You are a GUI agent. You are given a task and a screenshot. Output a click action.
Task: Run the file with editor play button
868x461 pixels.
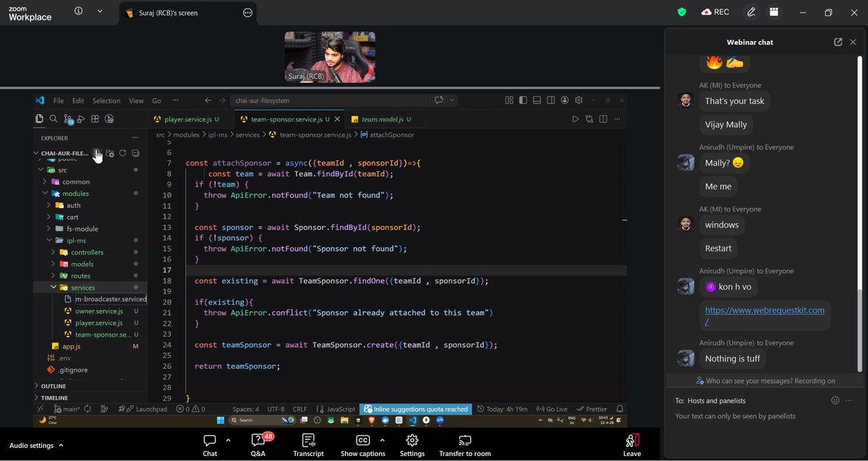[x=576, y=119]
